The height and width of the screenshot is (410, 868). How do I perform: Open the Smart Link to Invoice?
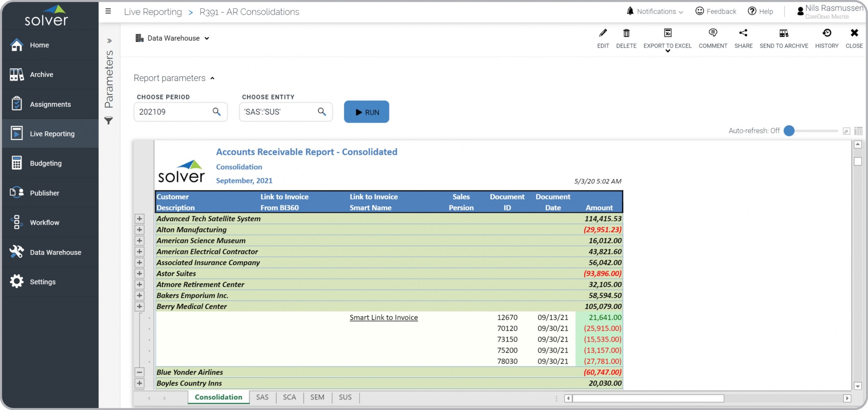coord(383,317)
